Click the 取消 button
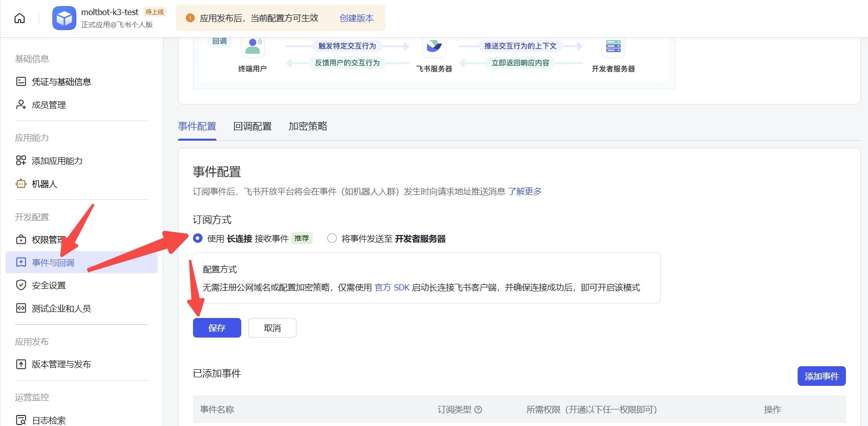Screen dimensions: 868x426 [272, 328]
